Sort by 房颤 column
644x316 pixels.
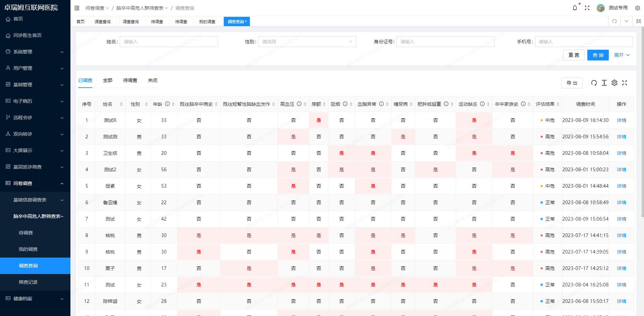[324, 104]
